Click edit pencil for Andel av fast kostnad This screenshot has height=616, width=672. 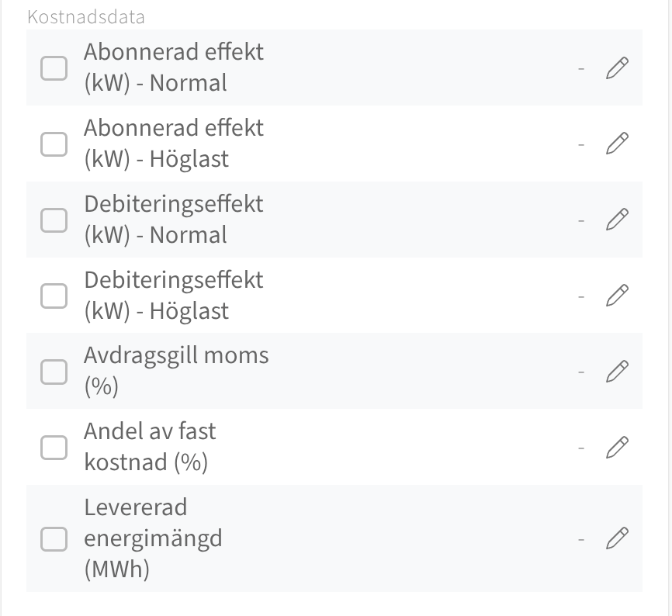tap(617, 448)
